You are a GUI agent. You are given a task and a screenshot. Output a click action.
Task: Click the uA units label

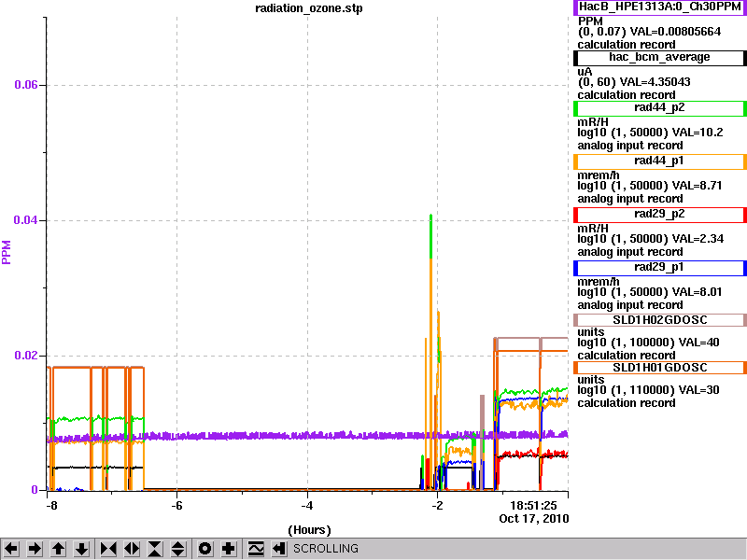pos(585,72)
